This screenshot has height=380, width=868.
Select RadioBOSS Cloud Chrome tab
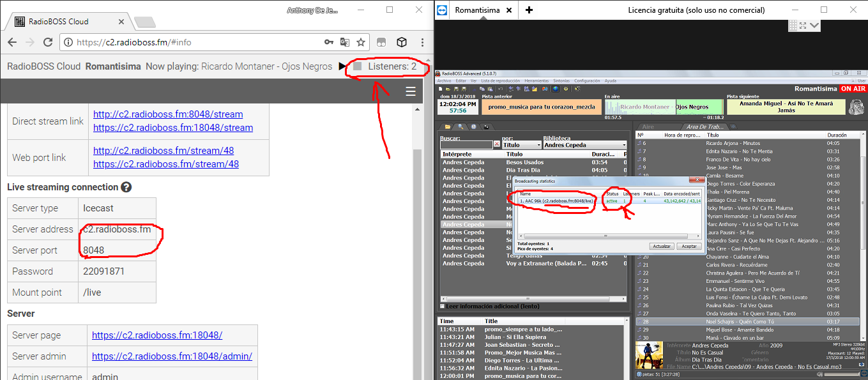pyautogui.click(x=68, y=21)
